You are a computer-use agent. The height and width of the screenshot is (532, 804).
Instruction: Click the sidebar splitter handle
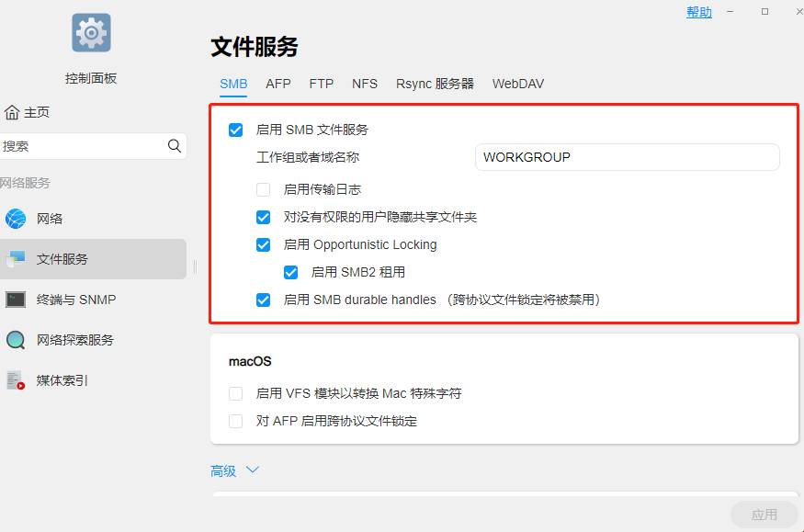tap(195, 267)
